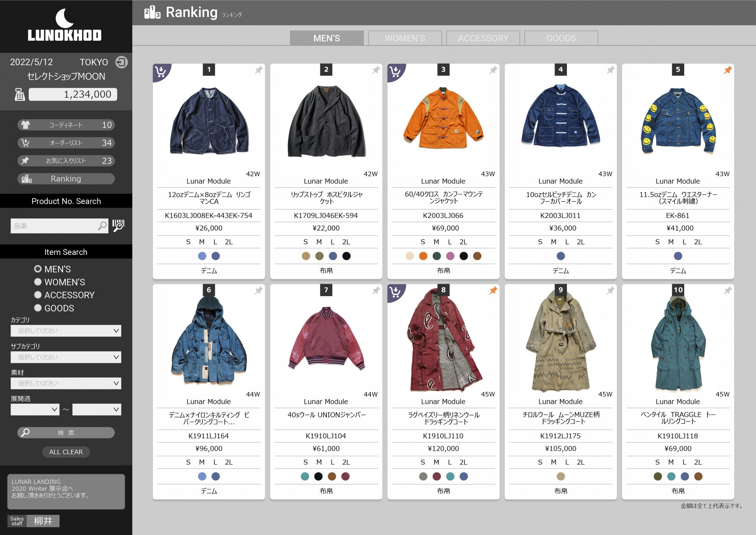Screen dimensions: 756x535
Task: Click the 検索 search button
Action: click(66, 433)
